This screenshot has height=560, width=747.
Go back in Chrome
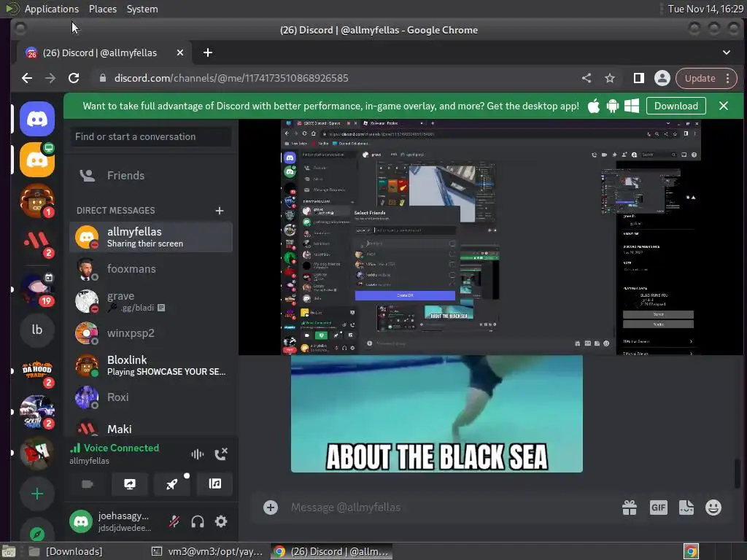(x=27, y=78)
